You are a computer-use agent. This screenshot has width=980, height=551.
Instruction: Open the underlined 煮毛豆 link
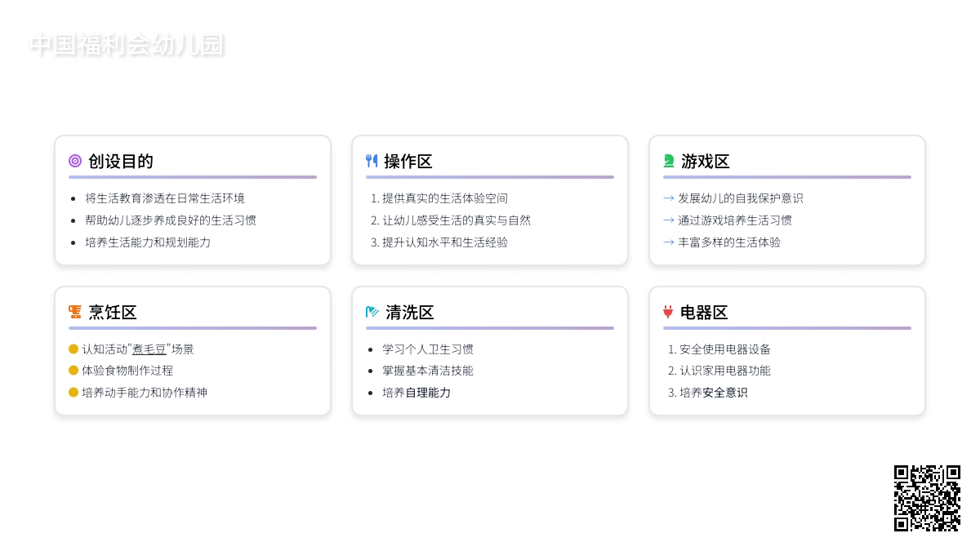point(149,349)
